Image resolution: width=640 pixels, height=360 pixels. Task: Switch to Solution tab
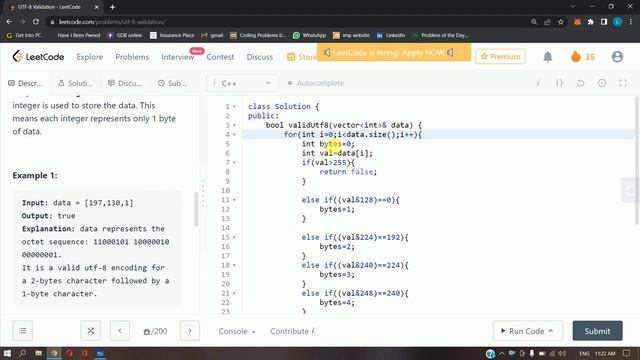(76, 83)
